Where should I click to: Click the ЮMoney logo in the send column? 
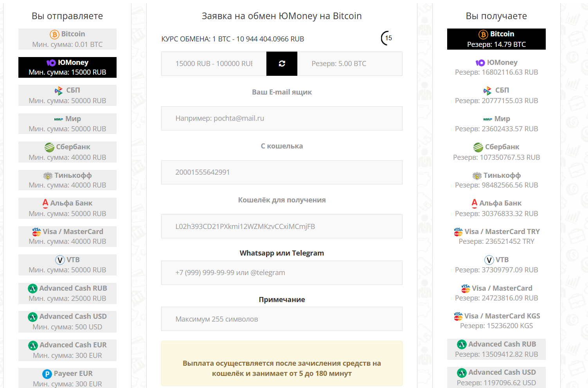[x=51, y=63]
